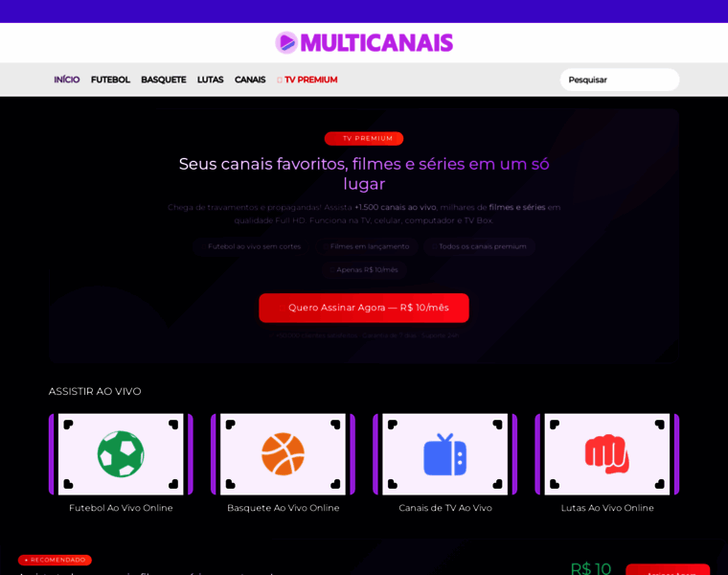Open the blue TV set icon

coord(444,454)
